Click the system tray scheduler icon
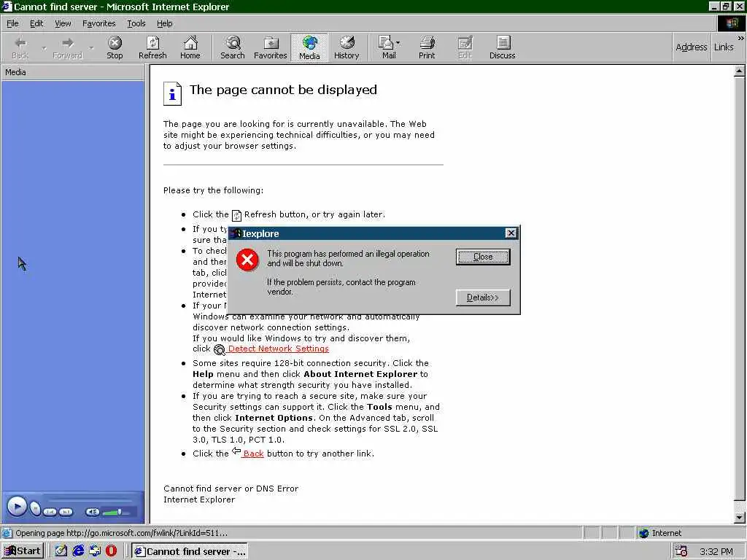Viewport: 747px width, 560px height. pyautogui.click(x=681, y=551)
